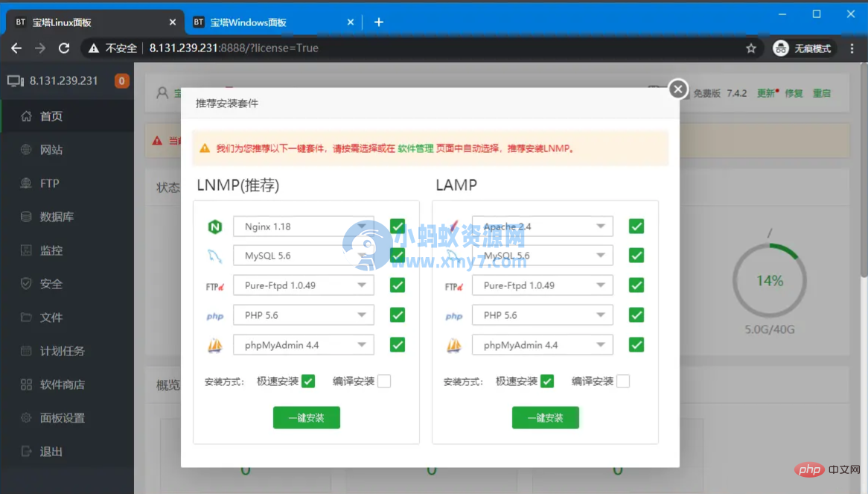Click the 重启 link in the header
The height and width of the screenshot is (494, 868).
[x=822, y=93]
